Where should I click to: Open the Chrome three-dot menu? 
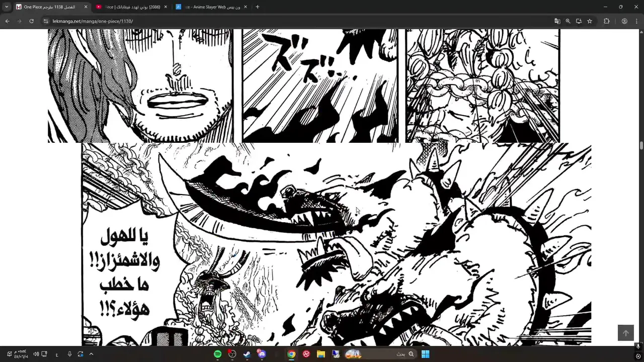[636, 21]
